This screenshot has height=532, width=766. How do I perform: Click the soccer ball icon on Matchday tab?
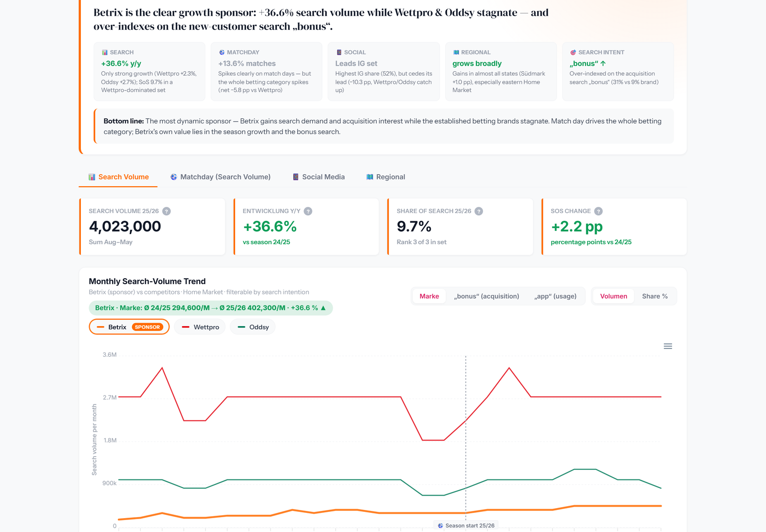[x=174, y=177]
